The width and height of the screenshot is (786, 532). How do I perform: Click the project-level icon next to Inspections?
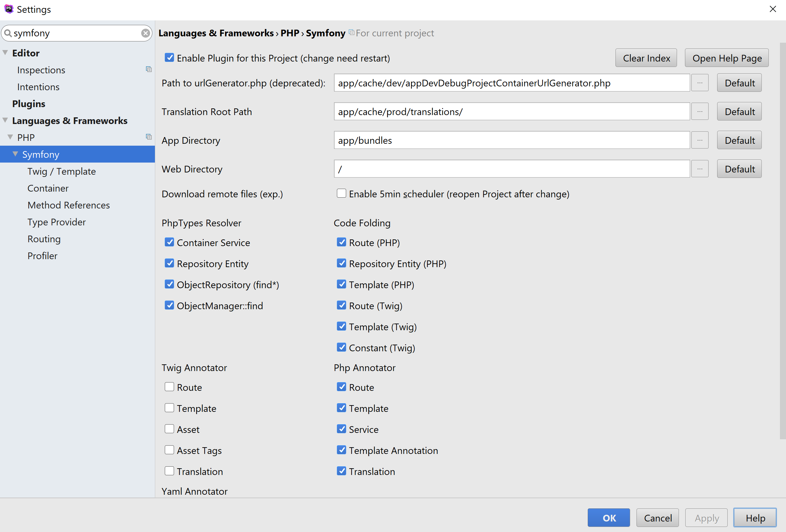click(x=149, y=69)
